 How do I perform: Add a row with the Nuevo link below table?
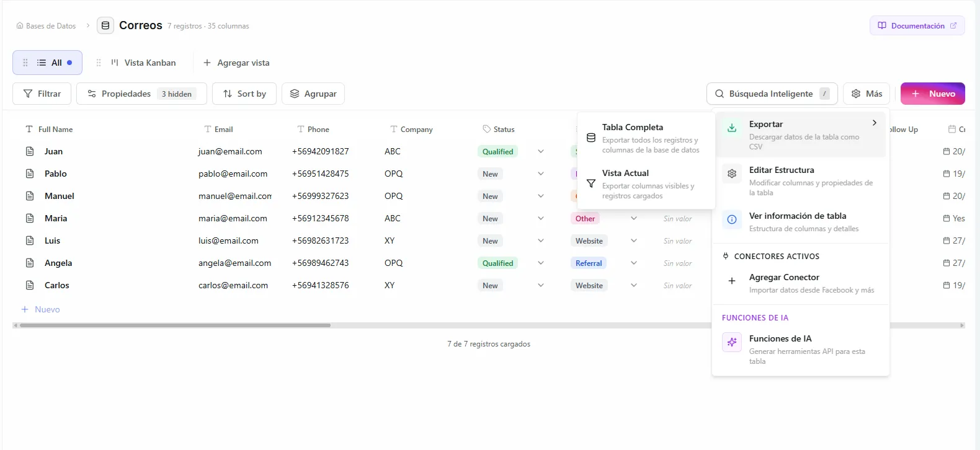tap(41, 309)
